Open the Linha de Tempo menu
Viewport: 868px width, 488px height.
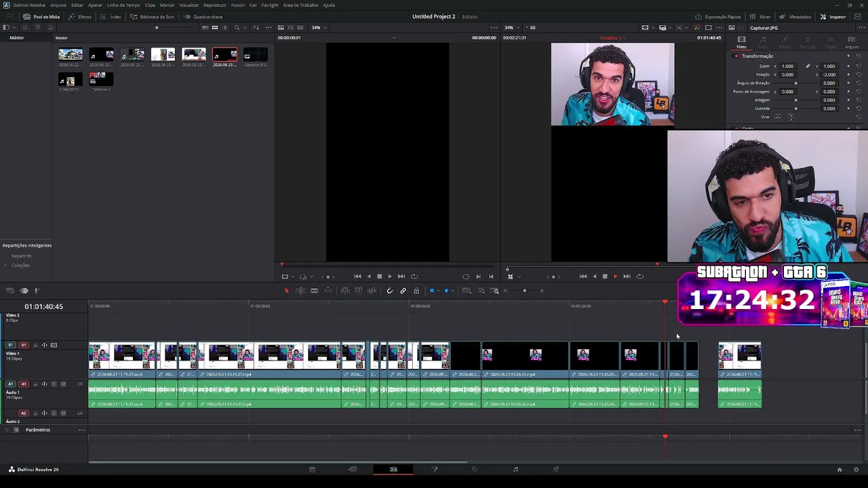point(123,5)
